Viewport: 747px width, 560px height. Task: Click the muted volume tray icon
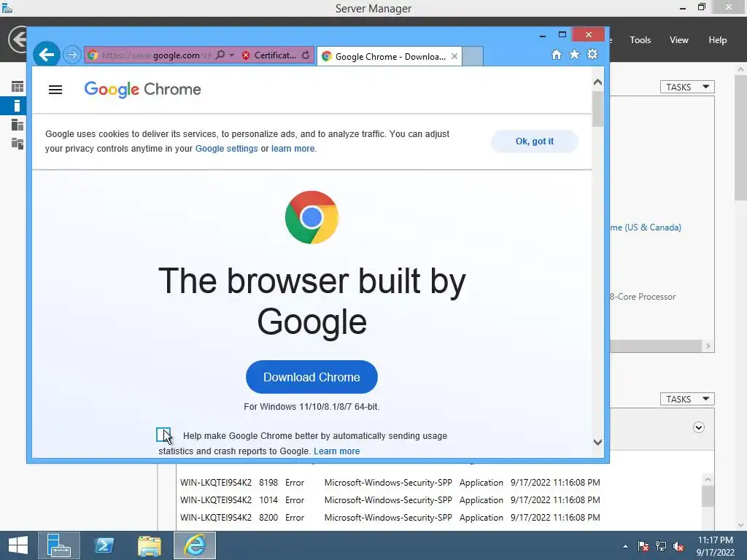(x=678, y=546)
